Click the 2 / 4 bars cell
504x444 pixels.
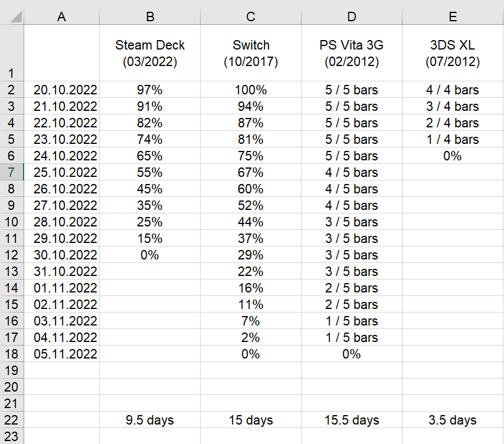coord(453,123)
